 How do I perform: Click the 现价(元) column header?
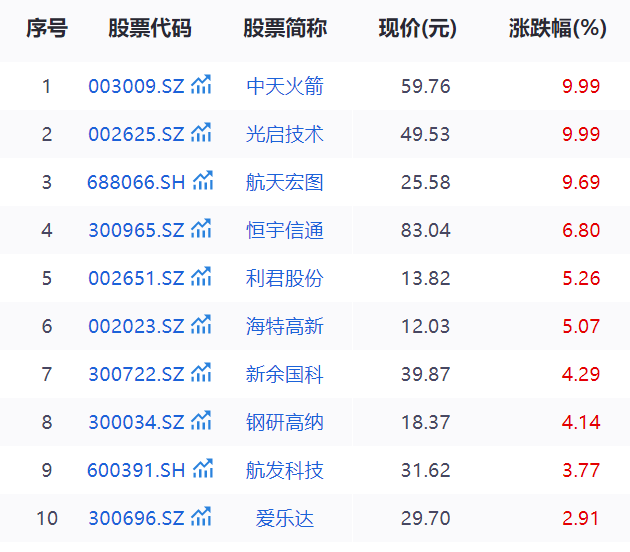click(417, 29)
